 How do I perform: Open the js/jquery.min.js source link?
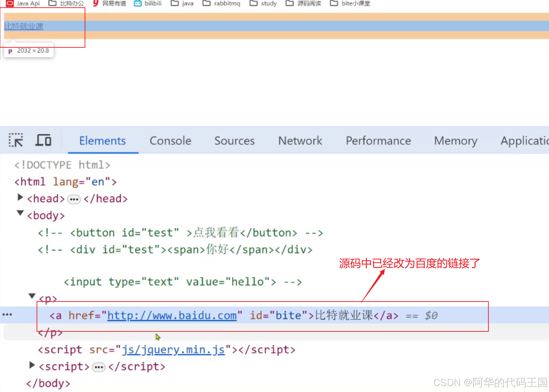click(x=173, y=350)
